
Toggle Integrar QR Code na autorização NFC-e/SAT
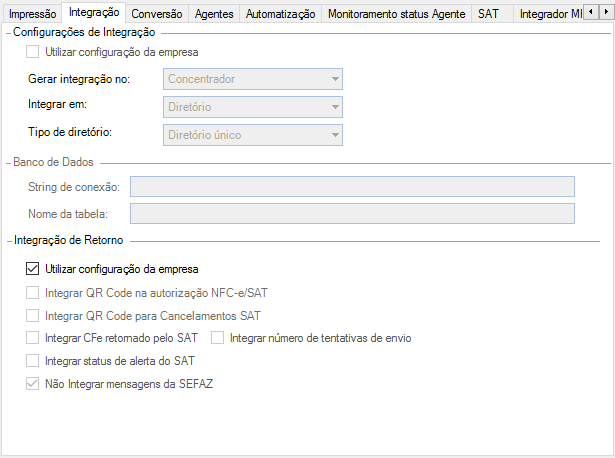point(34,293)
